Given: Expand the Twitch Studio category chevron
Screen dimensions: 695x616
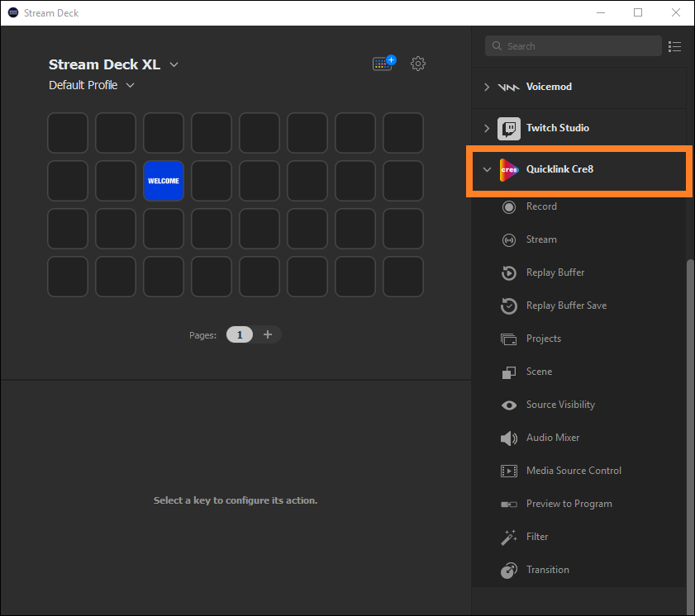Looking at the screenshot, I should (x=487, y=129).
